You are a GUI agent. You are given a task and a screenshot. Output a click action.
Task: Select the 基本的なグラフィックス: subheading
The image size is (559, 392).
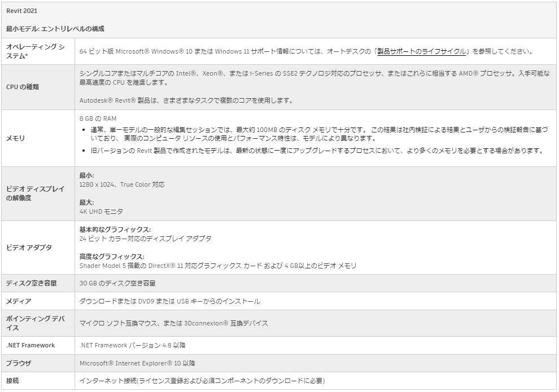tap(115, 230)
